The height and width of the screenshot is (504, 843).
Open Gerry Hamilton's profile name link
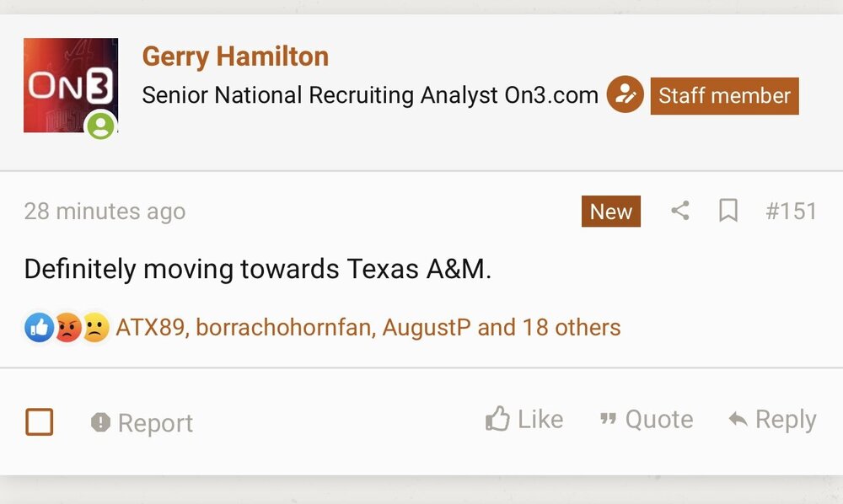[x=235, y=56]
